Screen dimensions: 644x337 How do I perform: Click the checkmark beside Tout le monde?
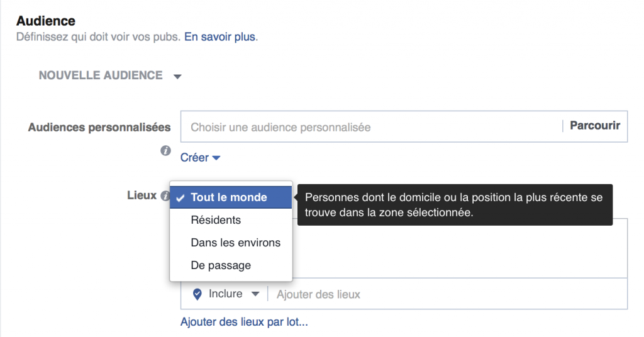pyautogui.click(x=180, y=197)
